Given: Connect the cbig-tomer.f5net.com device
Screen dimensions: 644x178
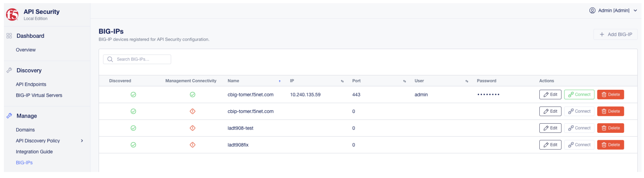Looking at the screenshot, I should [579, 95].
